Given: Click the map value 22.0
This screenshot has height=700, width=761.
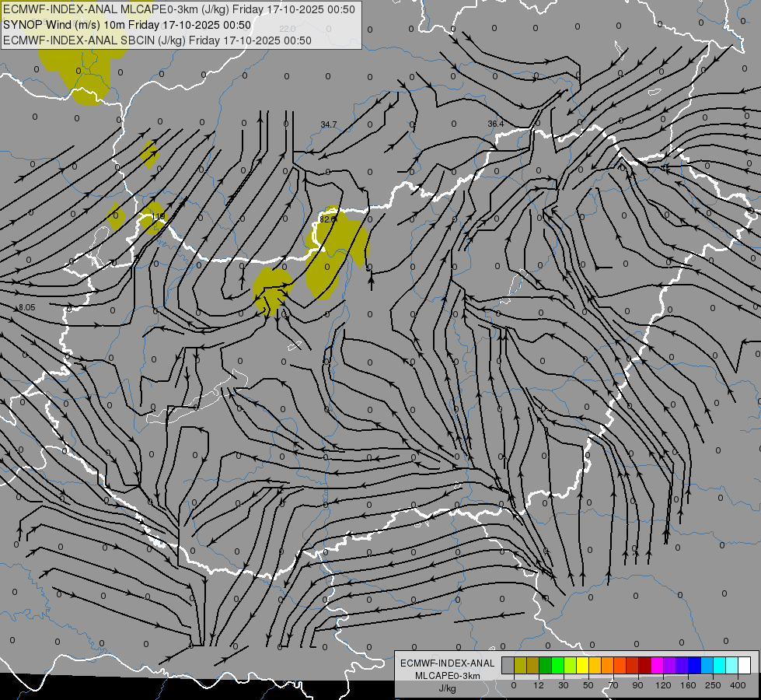Looking at the screenshot, I should pos(288,29).
